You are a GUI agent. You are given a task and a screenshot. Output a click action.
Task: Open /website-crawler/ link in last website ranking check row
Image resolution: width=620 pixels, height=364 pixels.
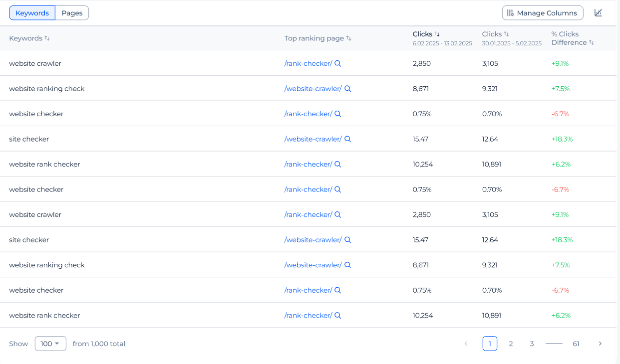pos(313,265)
